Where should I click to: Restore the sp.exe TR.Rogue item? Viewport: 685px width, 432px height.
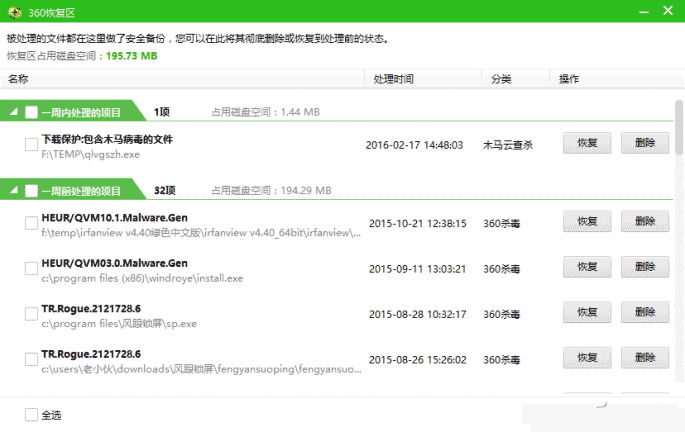pyautogui.click(x=587, y=312)
